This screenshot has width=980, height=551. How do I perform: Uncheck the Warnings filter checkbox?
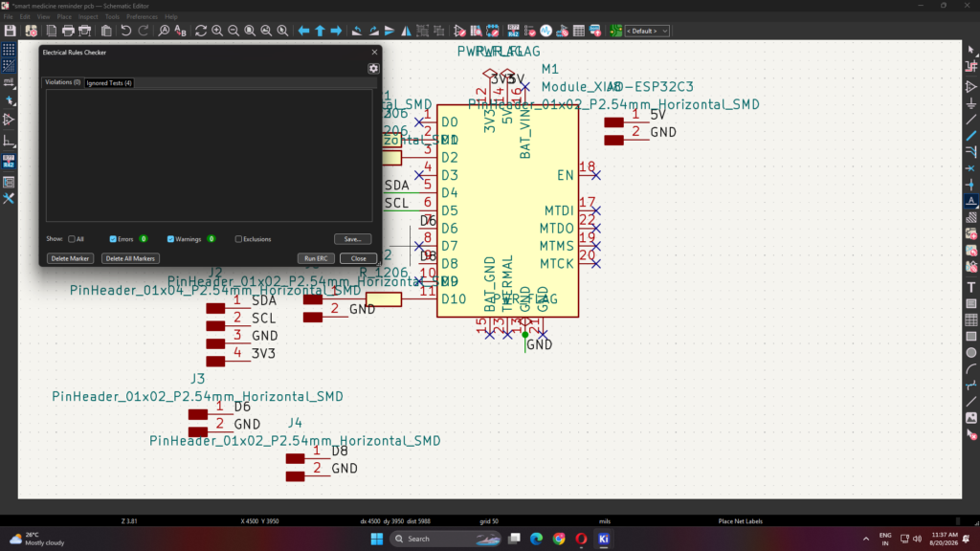tap(170, 239)
